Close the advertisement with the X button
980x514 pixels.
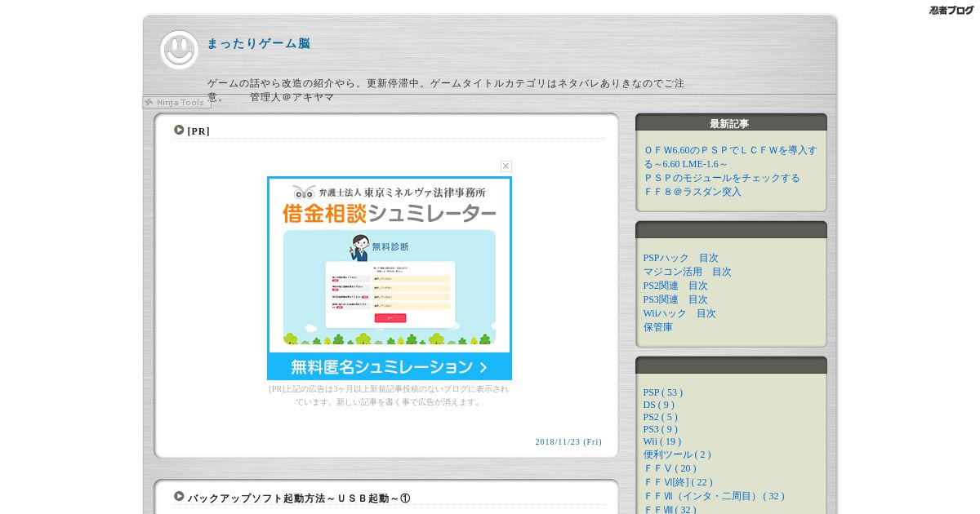coord(506,166)
